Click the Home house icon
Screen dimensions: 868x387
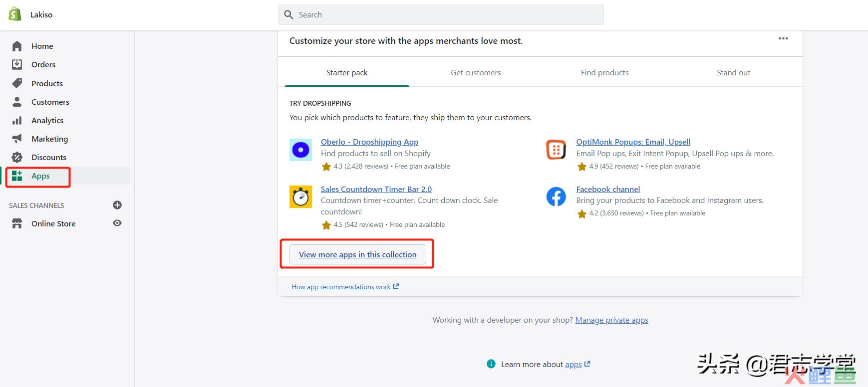click(x=17, y=46)
